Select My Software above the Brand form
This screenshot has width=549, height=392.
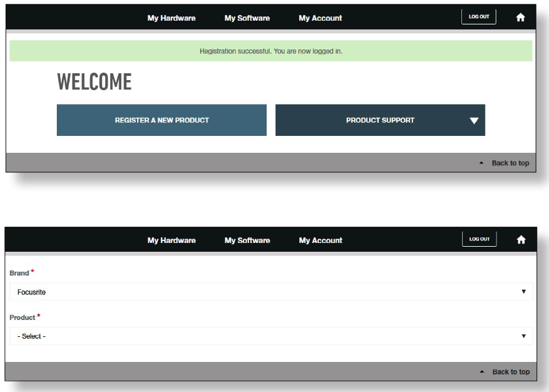pos(247,240)
